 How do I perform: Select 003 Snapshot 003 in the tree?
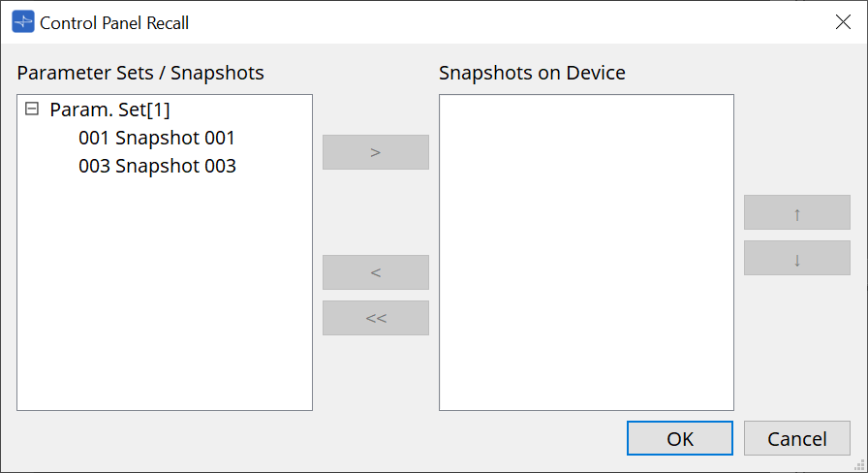pyautogui.click(x=157, y=166)
